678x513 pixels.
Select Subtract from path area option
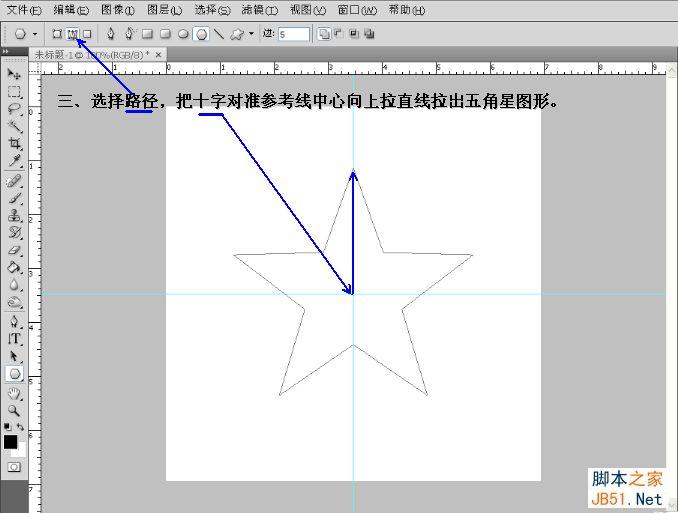pos(338,34)
